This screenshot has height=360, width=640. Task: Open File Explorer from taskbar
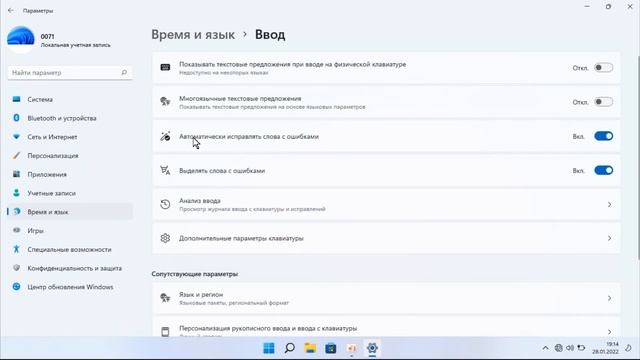tap(310, 348)
